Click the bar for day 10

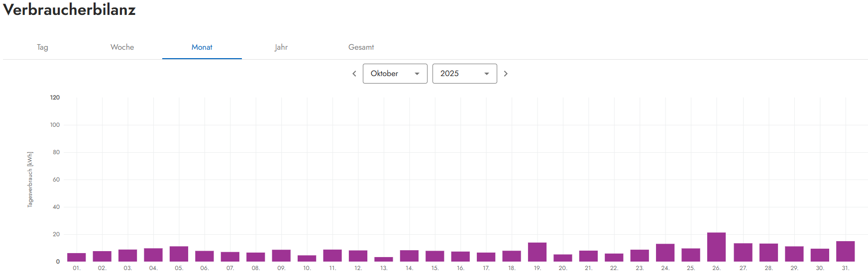[307, 258]
